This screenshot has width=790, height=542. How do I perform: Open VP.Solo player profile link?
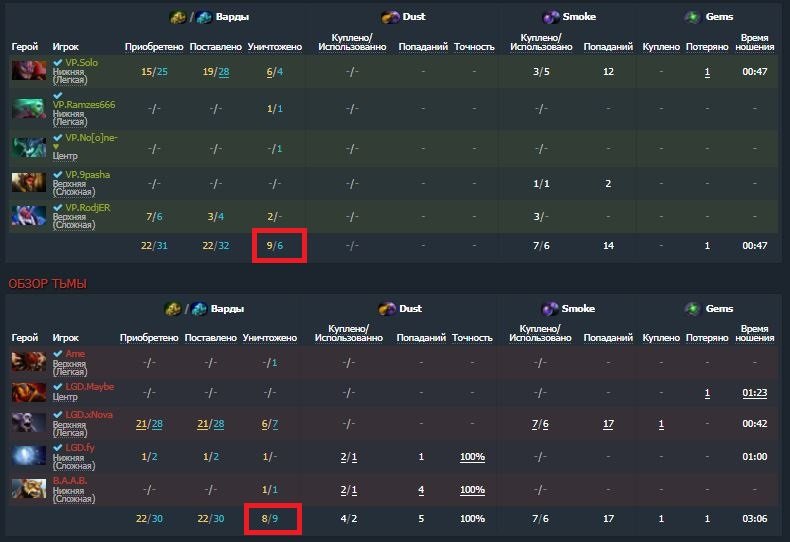(82, 63)
